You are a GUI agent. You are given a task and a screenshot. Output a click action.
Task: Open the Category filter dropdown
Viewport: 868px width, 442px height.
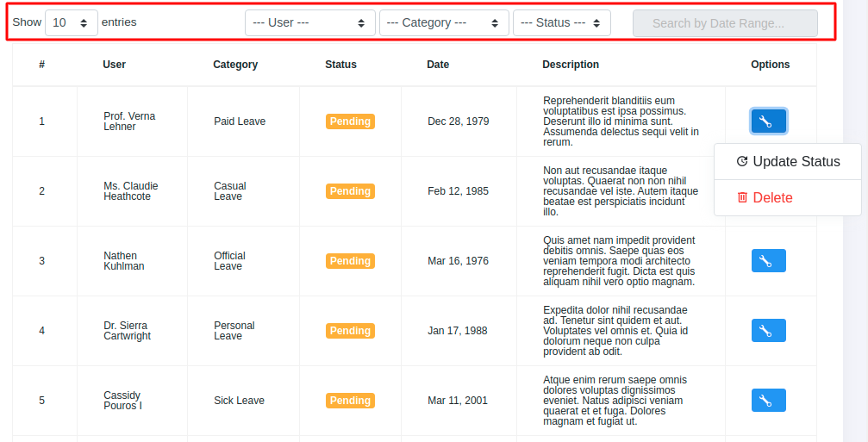[x=444, y=22]
